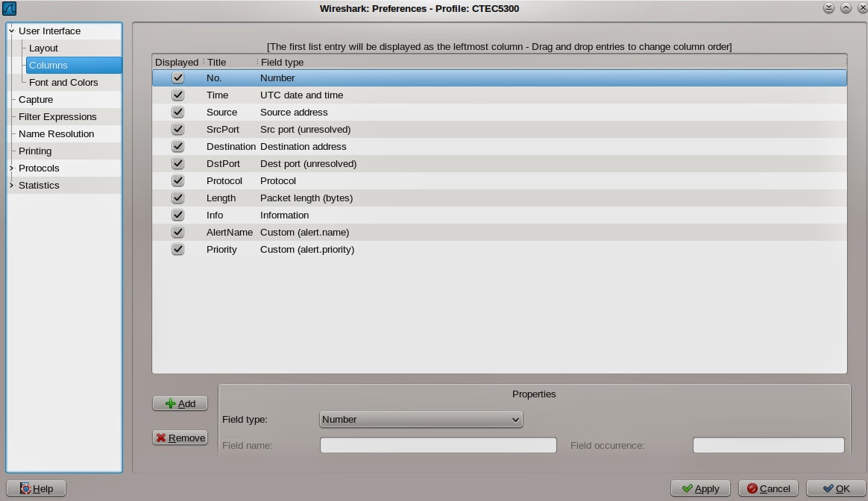Select Font and Colors preferences

(x=63, y=83)
